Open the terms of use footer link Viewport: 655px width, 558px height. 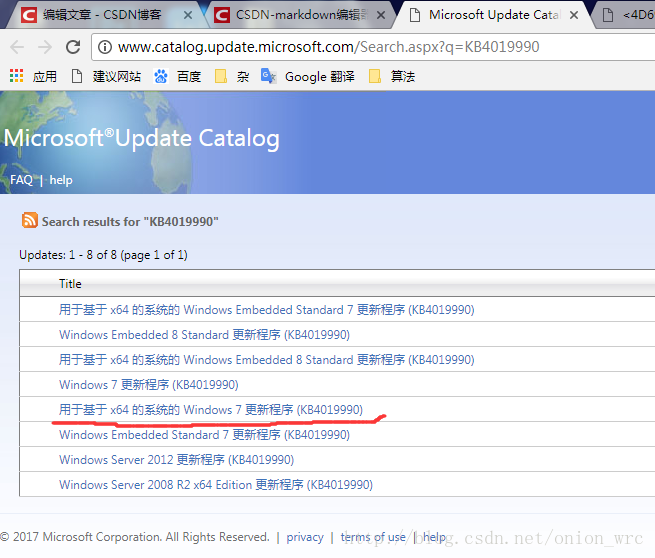coord(373,537)
